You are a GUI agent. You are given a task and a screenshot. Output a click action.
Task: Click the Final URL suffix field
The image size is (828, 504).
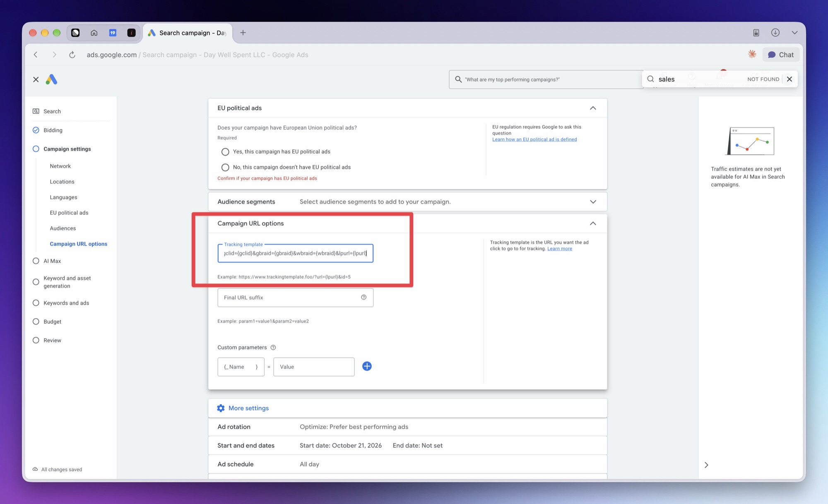click(295, 298)
